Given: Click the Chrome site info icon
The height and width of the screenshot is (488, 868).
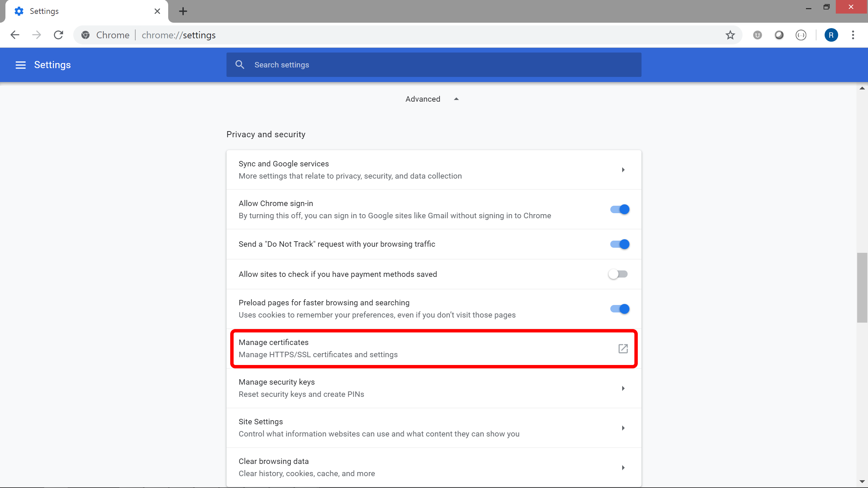Looking at the screenshot, I should coord(85,35).
